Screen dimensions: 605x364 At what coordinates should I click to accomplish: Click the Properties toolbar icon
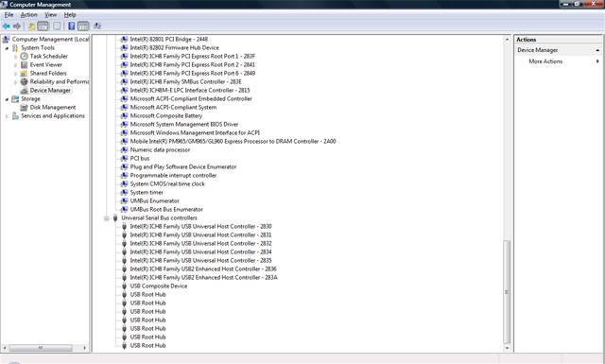[57, 26]
